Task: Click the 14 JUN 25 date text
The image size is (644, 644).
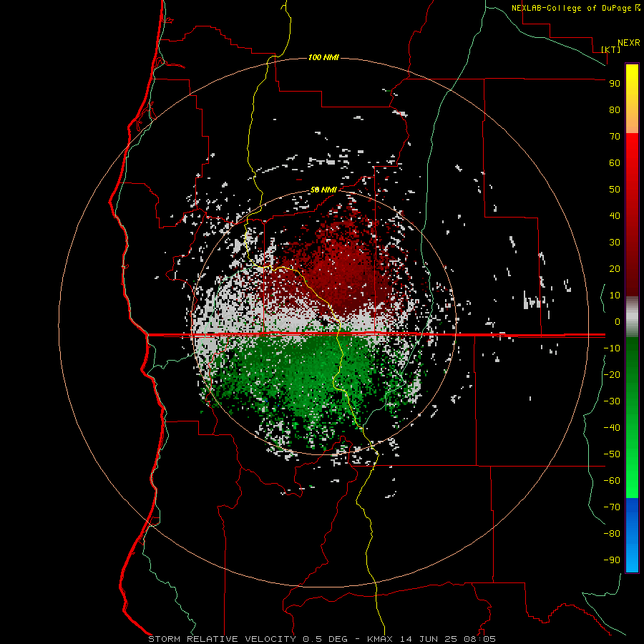Action: point(429,639)
